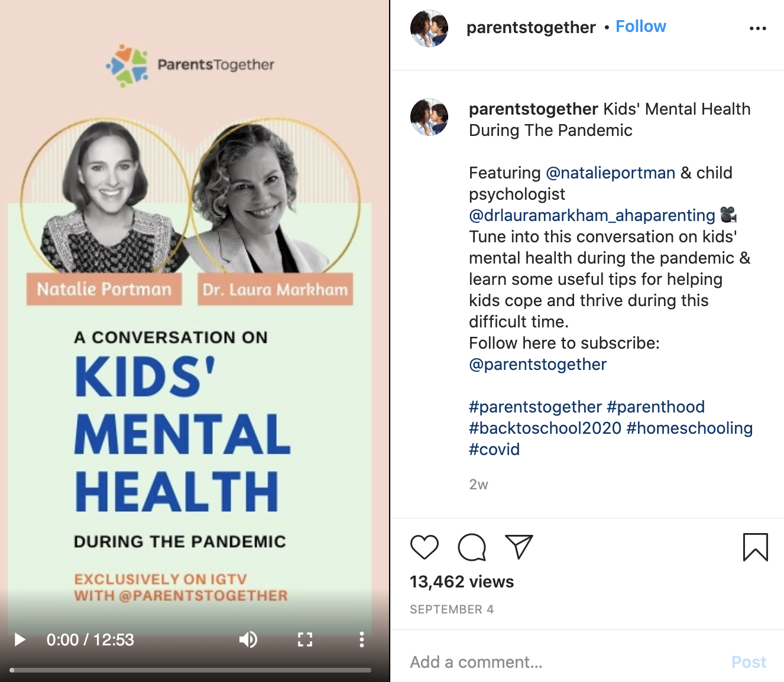Like the post with heart icon
Viewport: 784px width, 682px height.
coord(425,547)
